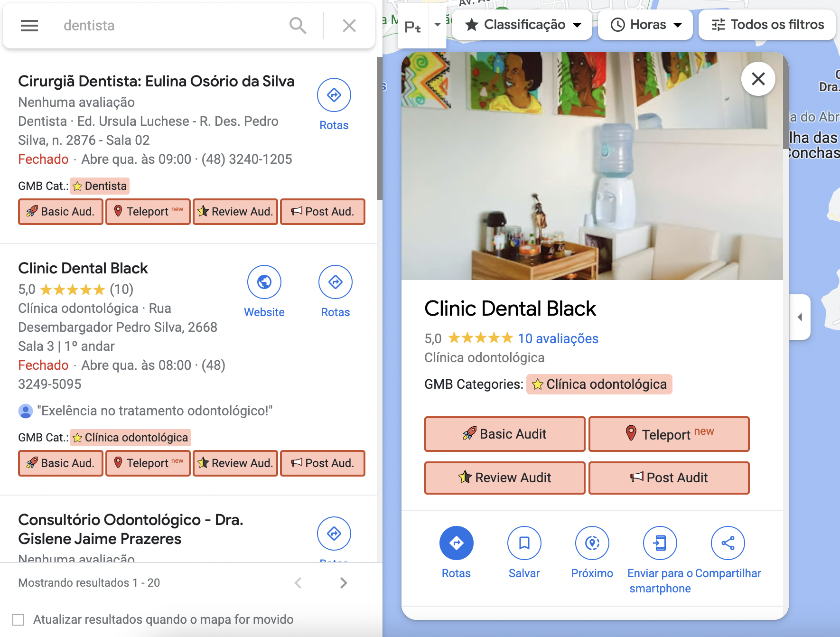Viewport: 840px width, 637px height.
Task: Save Clinic Dental Black with Salvar icon
Action: click(524, 543)
